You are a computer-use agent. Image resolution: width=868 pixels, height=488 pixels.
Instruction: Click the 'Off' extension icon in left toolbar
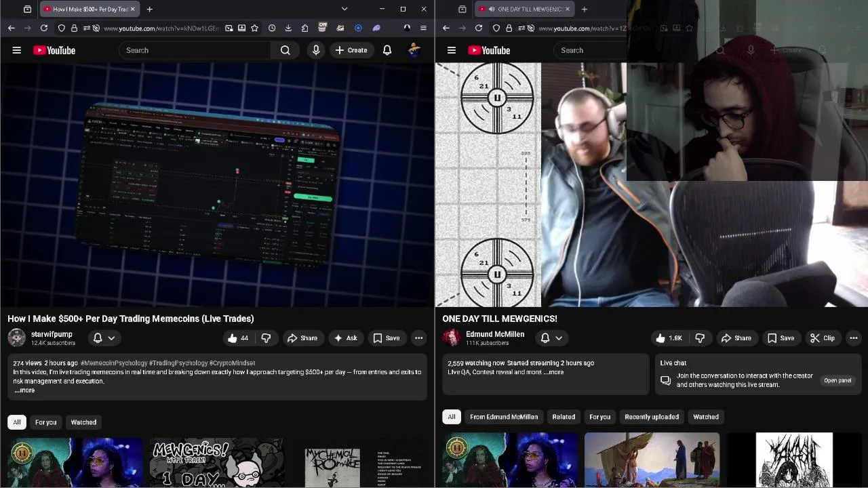tap(323, 28)
